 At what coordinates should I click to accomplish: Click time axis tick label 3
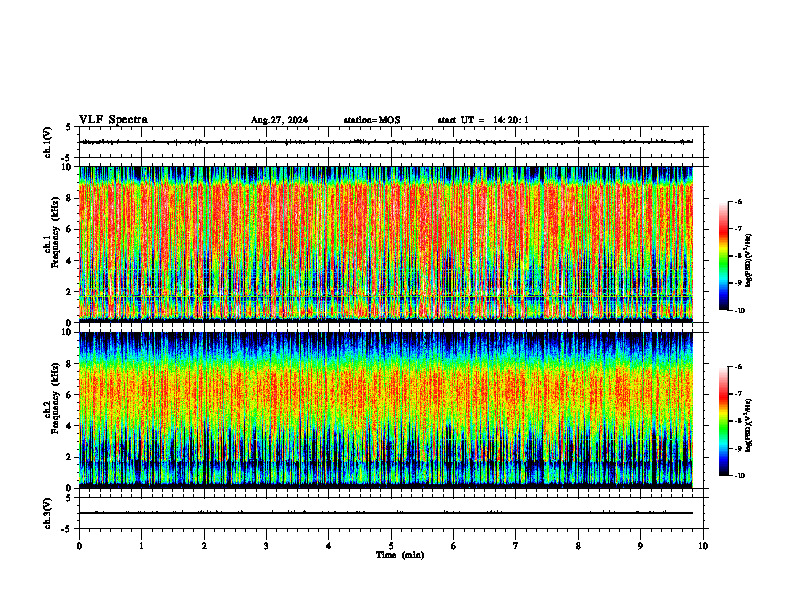click(266, 546)
